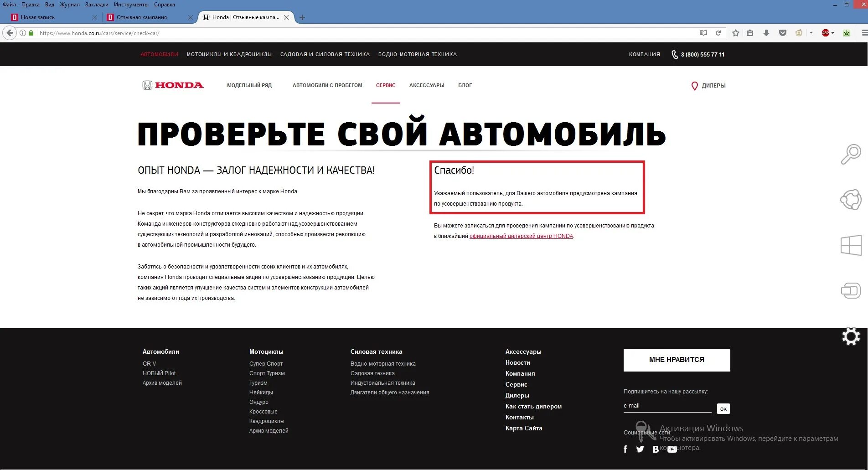Select Садовая и силовая техника in top nav
Screen dimensions: 868x470
click(325, 54)
